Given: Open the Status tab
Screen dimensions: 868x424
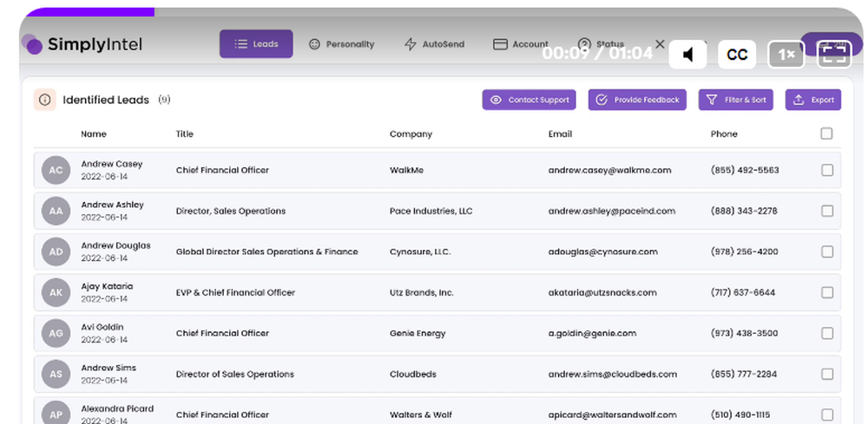Looking at the screenshot, I should click(x=601, y=44).
